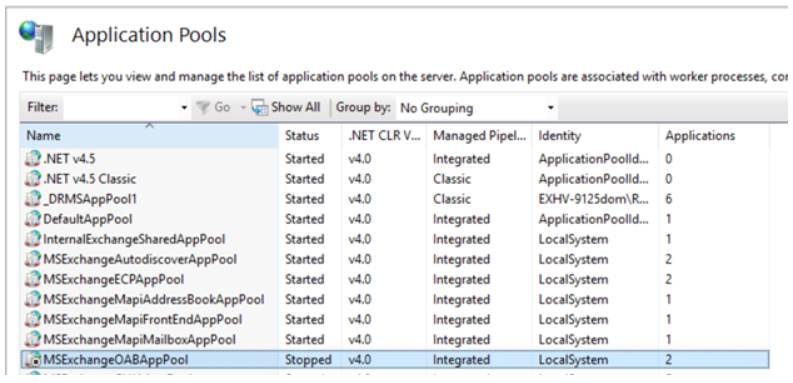Image resolution: width=793 pixels, height=383 pixels.
Task: Click the .NET v4.5 Classic pool icon
Action: coord(33,179)
